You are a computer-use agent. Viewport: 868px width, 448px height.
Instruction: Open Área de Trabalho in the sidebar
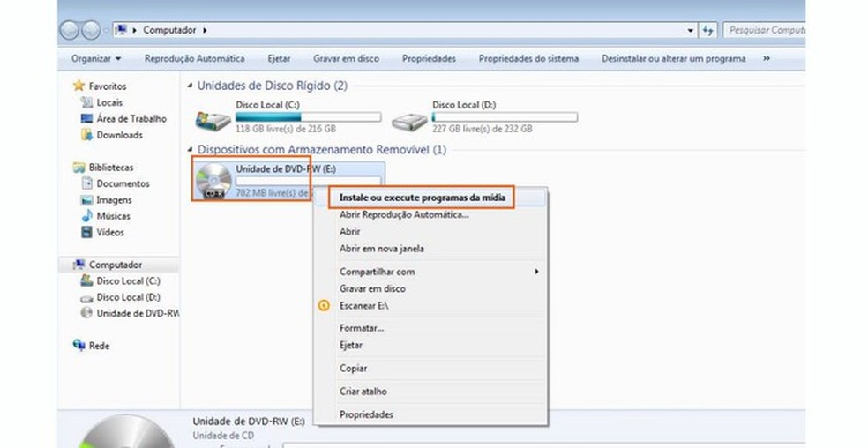131,118
